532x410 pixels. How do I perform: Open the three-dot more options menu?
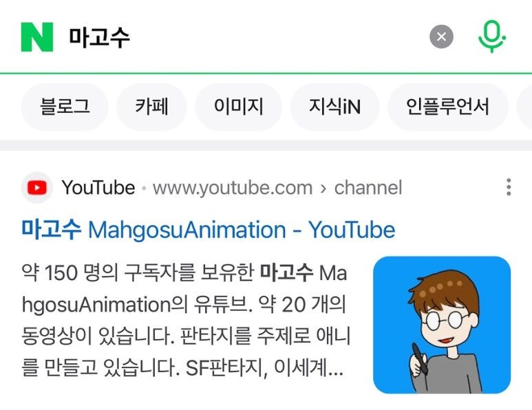tap(508, 187)
